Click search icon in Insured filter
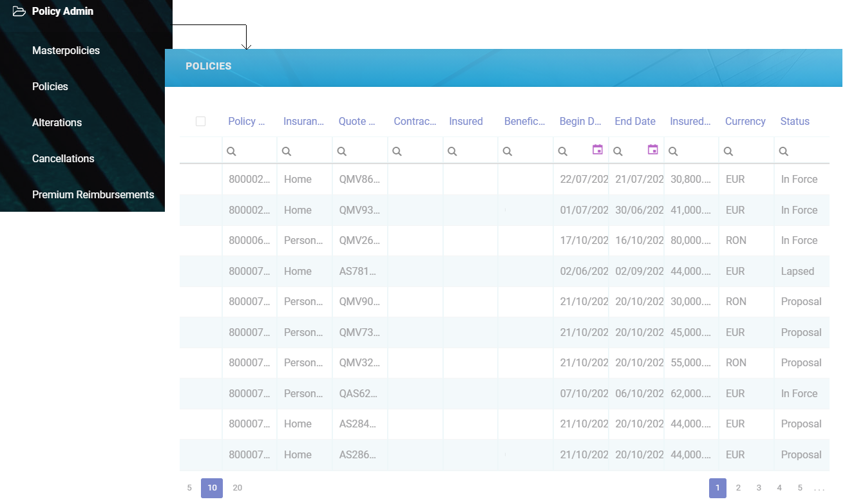This screenshot has height=504, width=845. click(x=453, y=151)
